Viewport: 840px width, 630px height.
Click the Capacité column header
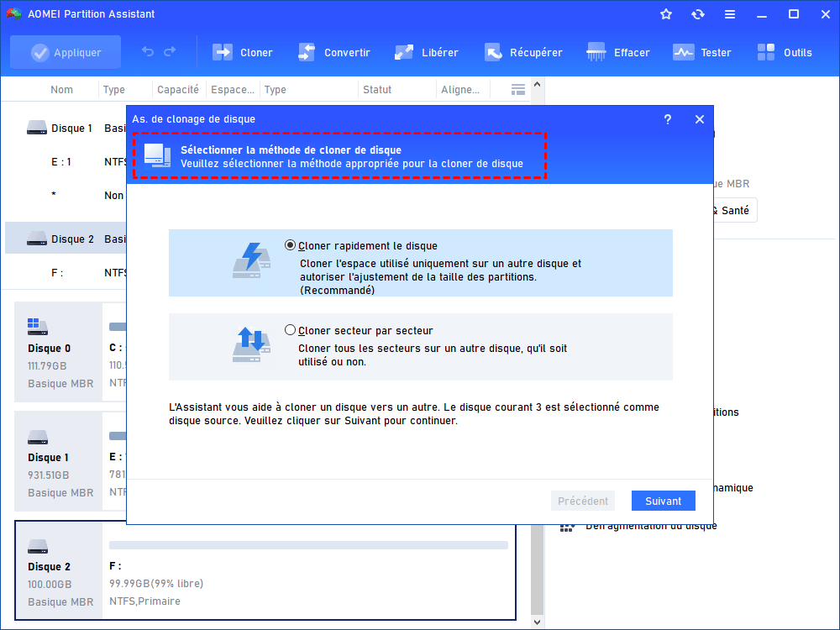tap(178, 90)
